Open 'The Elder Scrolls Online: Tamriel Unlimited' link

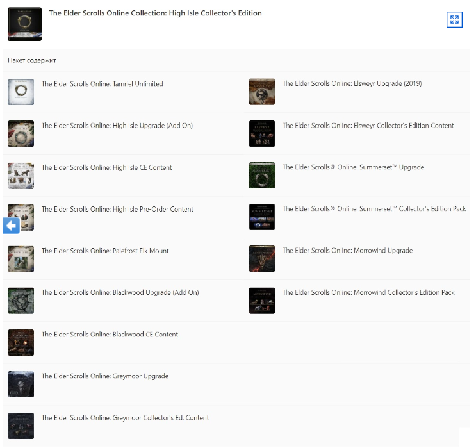[x=103, y=84]
